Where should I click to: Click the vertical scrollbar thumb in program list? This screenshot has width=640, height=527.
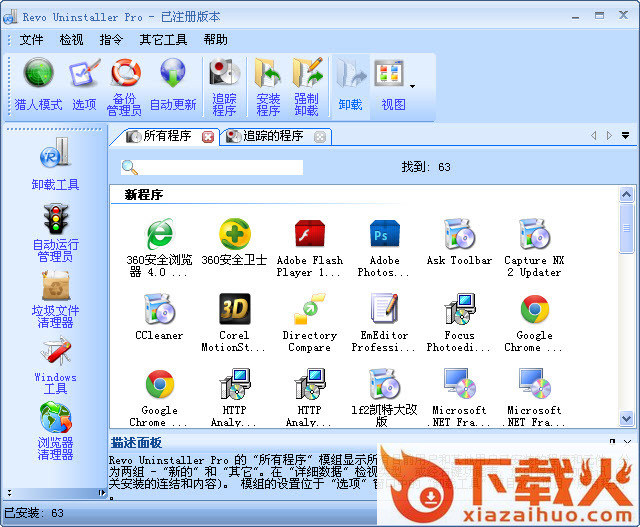click(626, 228)
